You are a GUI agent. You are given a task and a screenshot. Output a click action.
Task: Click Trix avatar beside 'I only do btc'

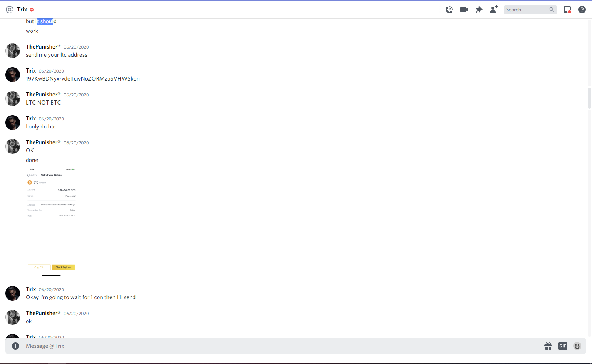point(13,123)
